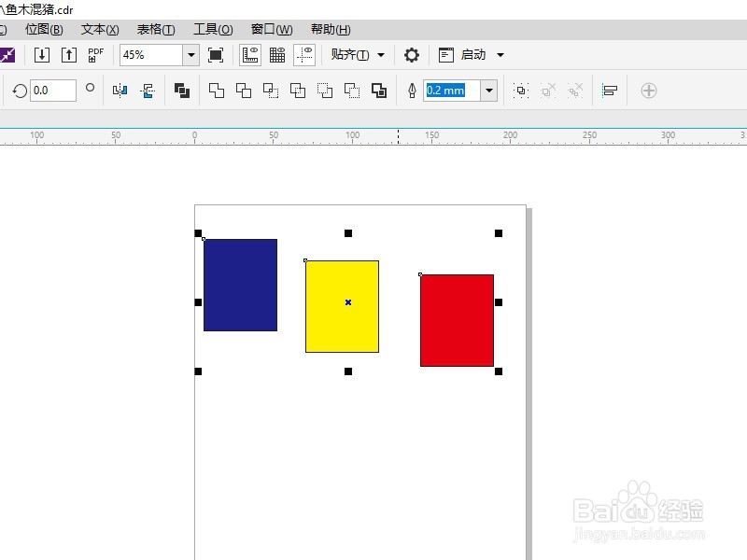Toggle Show Grid button
This screenshot has height=560, width=747.
(277, 55)
